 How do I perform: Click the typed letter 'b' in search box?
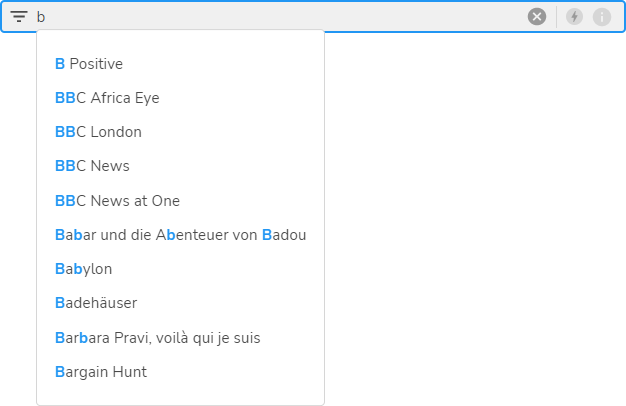click(x=41, y=17)
